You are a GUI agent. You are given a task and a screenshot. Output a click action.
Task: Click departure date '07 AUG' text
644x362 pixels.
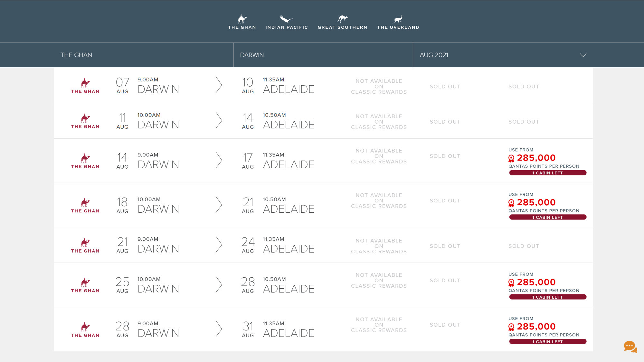click(x=122, y=86)
